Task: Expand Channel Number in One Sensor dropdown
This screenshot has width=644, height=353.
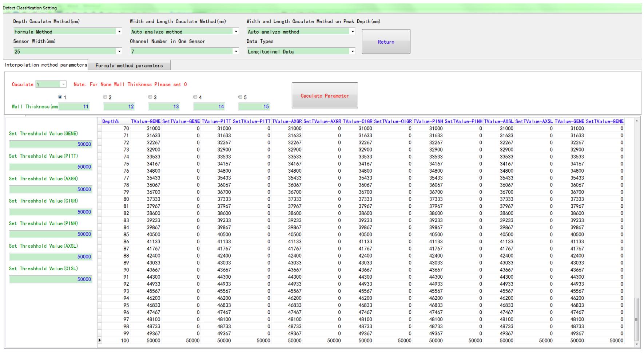Action: pos(236,51)
